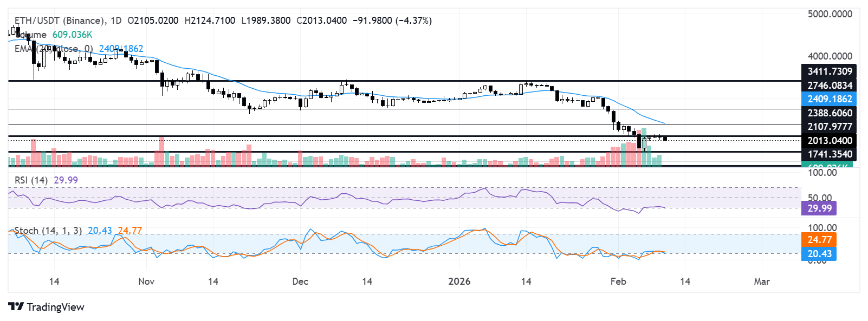The width and height of the screenshot is (868, 321).
Task: Select the 2746.0834 price level label
Action: coord(829,86)
